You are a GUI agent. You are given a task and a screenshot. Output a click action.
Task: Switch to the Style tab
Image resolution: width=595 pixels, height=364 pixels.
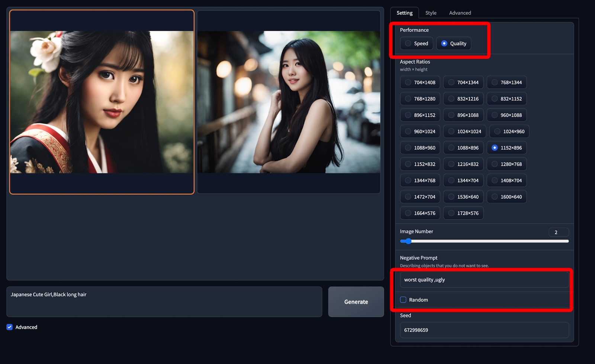(x=431, y=13)
